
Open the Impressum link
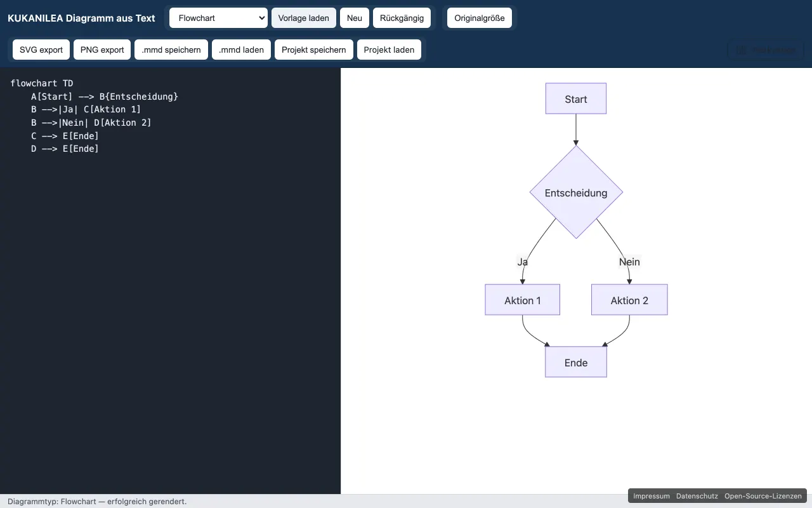tap(652, 496)
